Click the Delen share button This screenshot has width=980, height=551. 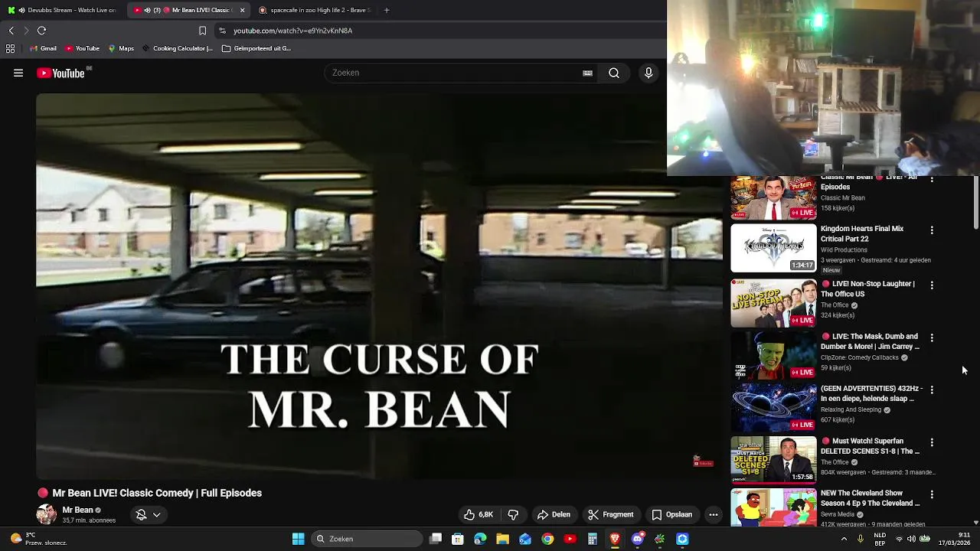tap(554, 514)
